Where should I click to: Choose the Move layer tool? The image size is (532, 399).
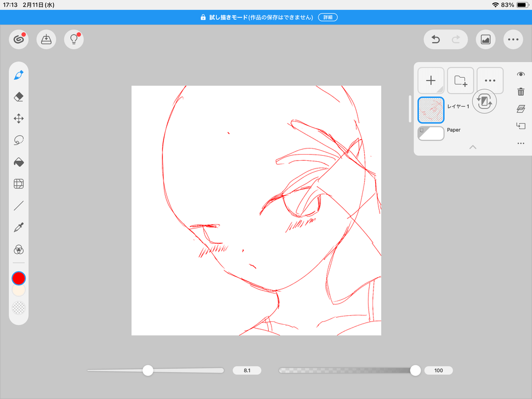[x=19, y=119]
